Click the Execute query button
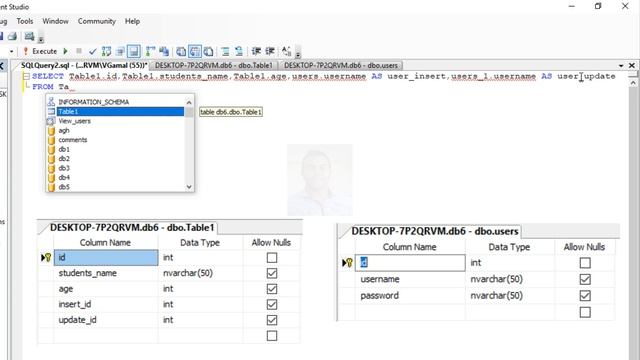 point(40,51)
